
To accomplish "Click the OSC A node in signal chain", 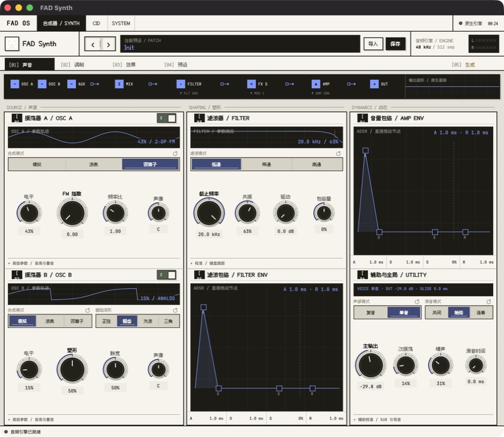I will (x=22, y=84).
